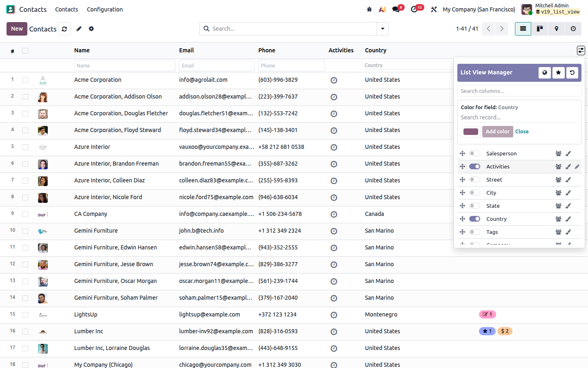Click the Search record field
588x368 pixels.
519,117
